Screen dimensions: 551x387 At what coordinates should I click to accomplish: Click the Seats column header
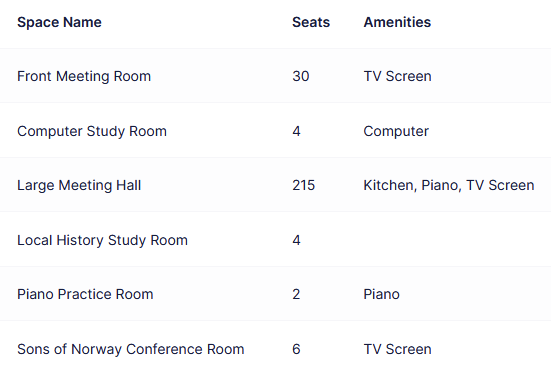(x=311, y=22)
